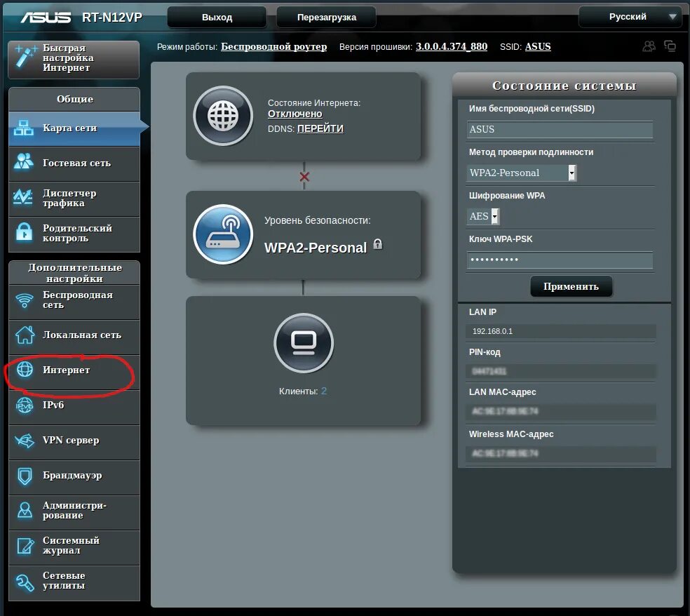Viewport: 690px width, 616px height.
Task: Select Карта сети menu item
Action: [74, 128]
